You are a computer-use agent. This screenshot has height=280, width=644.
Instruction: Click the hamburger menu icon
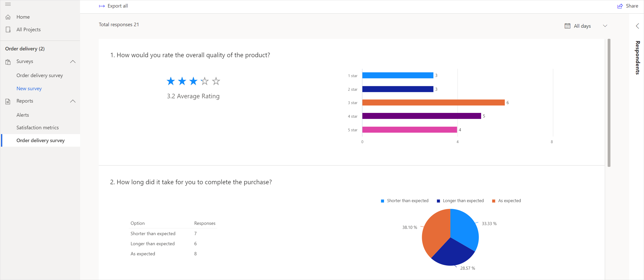point(8,4)
